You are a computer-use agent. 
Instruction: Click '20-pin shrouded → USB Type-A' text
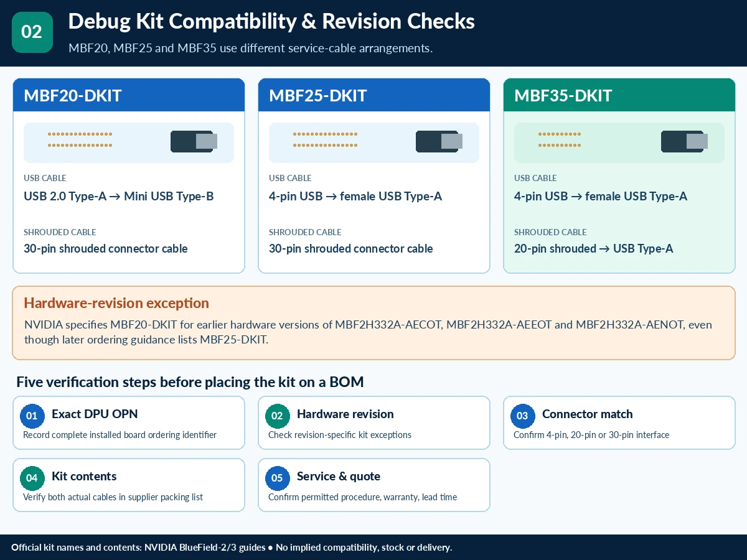pos(594,249)
